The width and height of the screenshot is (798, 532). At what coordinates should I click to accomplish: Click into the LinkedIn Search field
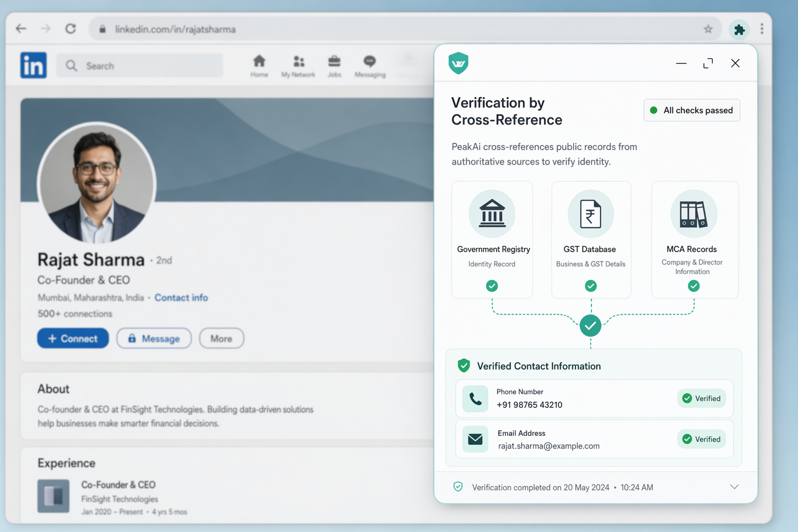(140, 65)
